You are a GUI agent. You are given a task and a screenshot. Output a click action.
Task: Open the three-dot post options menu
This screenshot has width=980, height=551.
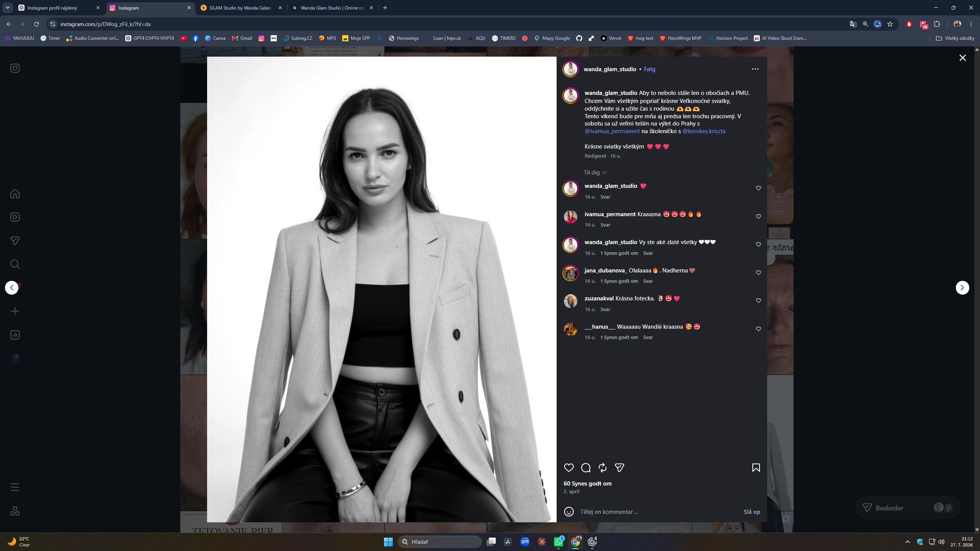pos(755,69)
